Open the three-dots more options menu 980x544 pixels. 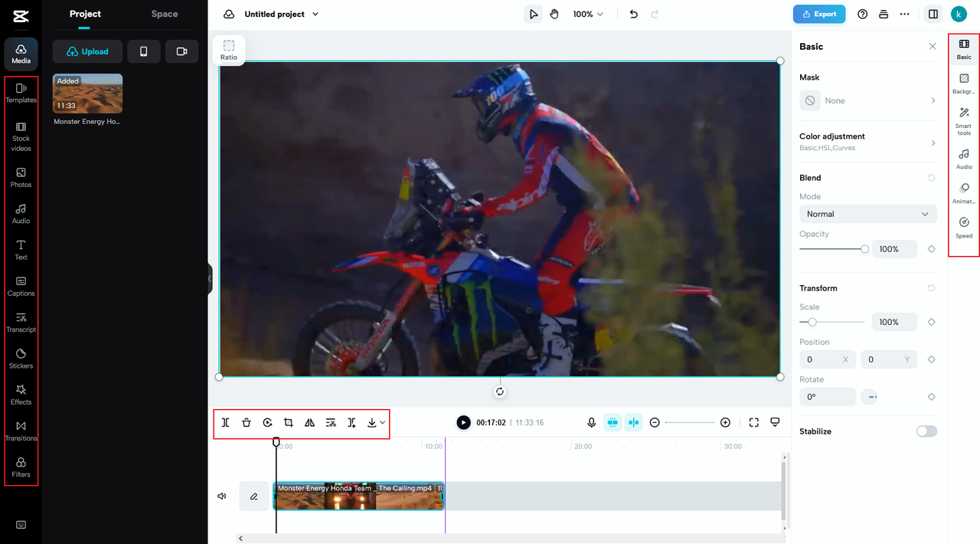(905, 14)
